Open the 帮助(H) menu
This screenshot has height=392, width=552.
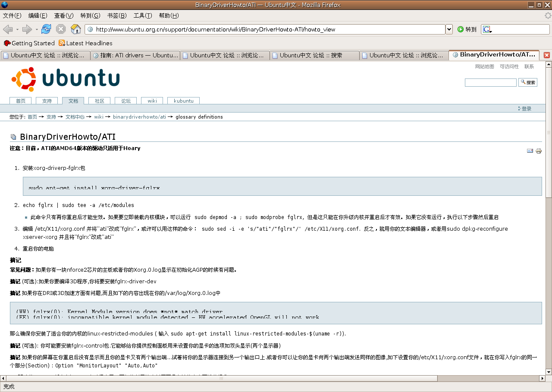tap(169, 16)
